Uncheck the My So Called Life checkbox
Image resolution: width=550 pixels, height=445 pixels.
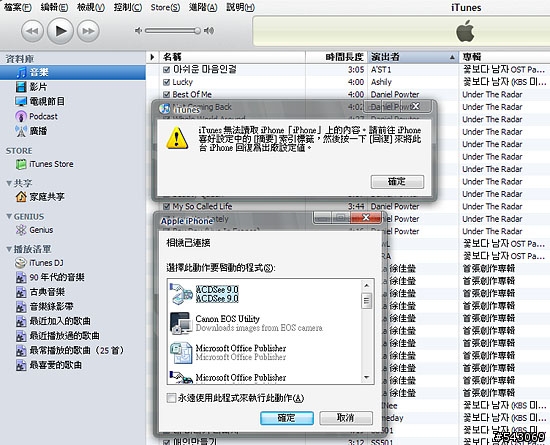[167, 207]
